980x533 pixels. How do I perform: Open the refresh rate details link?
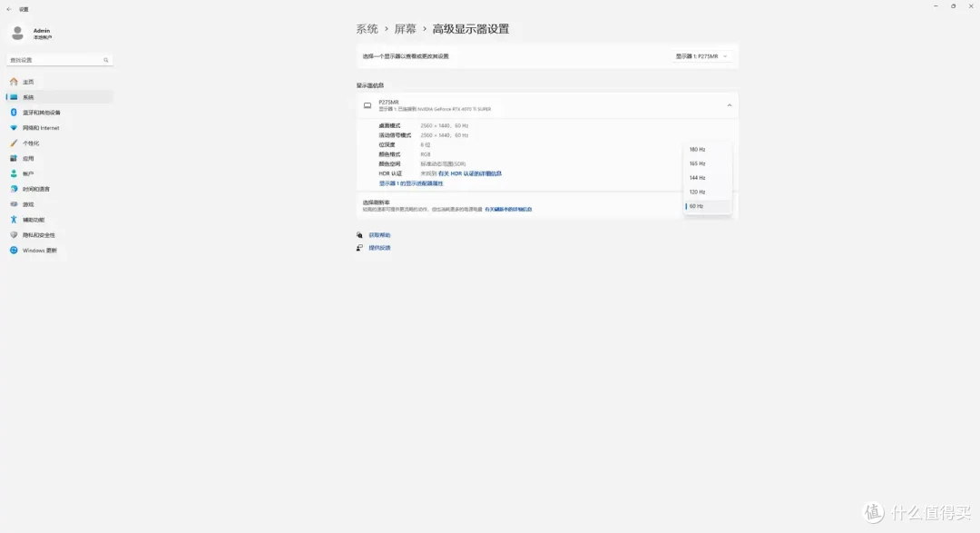[x=508, y=210]
